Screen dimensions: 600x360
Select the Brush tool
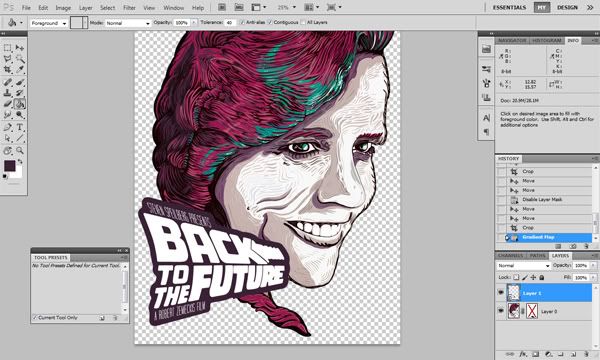click(20, 82)
